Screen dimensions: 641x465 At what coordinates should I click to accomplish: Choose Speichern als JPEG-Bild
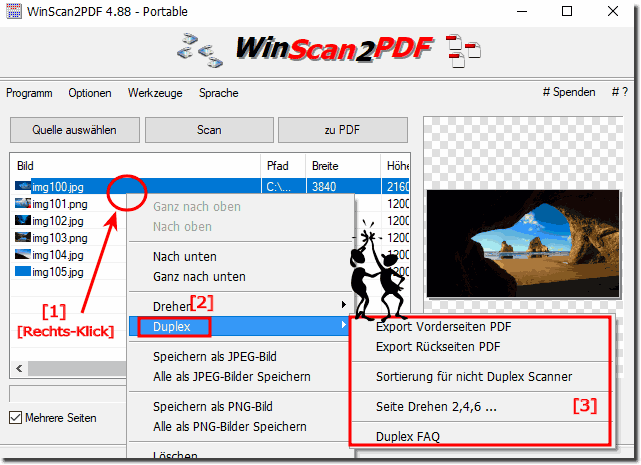tap(241, 357)
